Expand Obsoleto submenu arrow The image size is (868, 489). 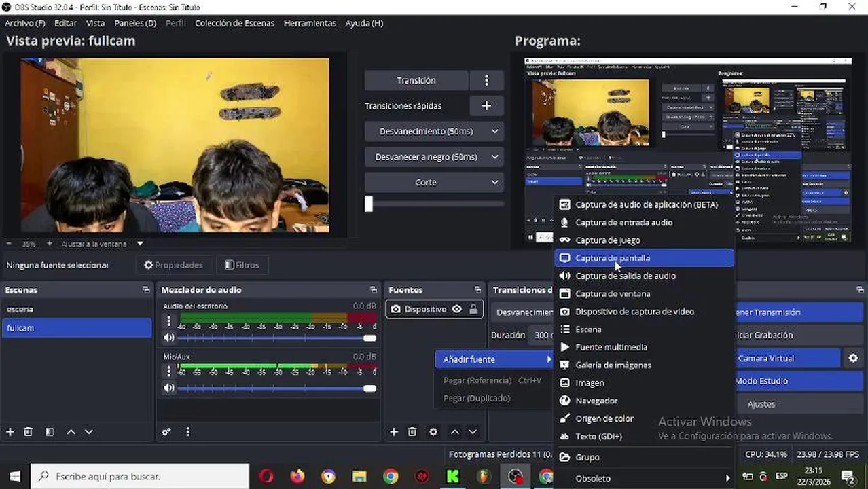[727, 478]
